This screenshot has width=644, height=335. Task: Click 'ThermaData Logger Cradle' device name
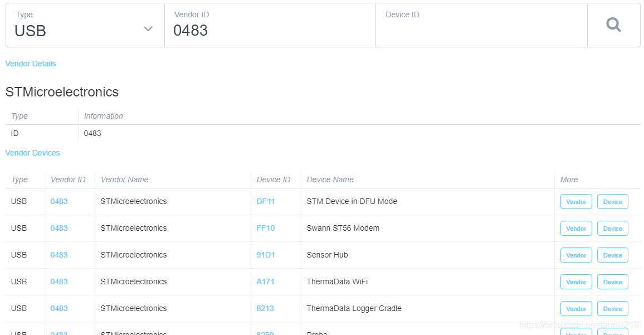[354, 308]
